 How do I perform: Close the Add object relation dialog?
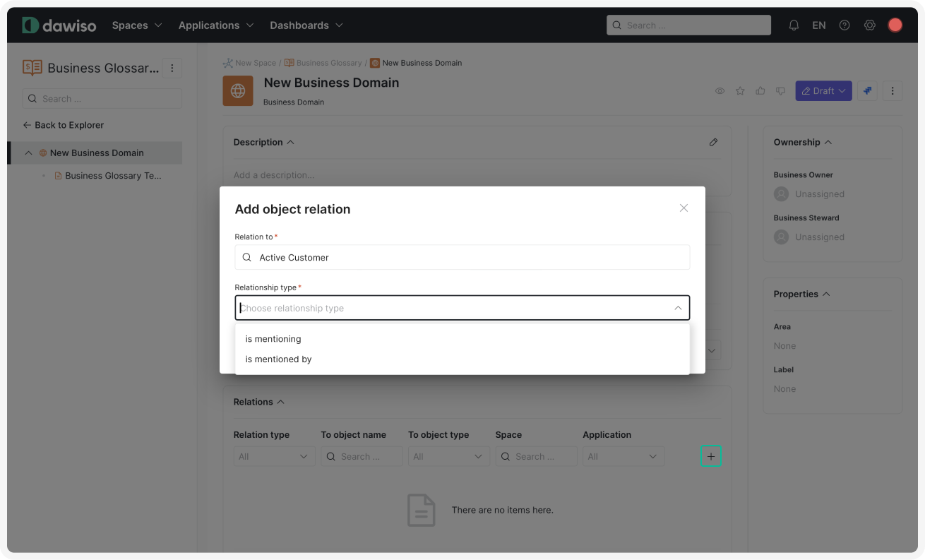tap(683, 208)
